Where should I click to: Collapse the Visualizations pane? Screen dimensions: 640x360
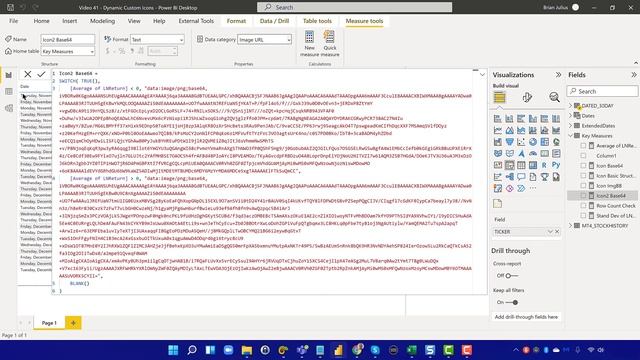(x=558, y=75)
